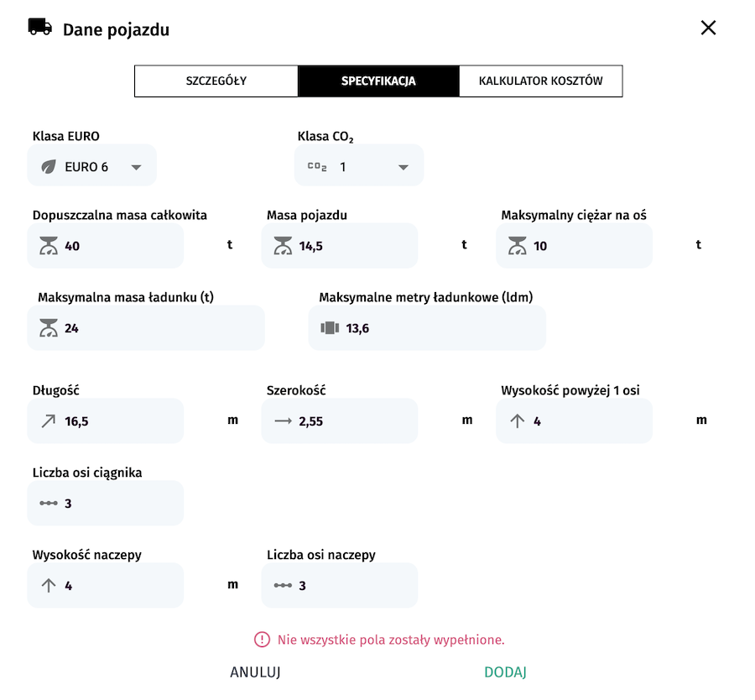
Task: Click the warning icon near the error message
Action: coord(262,640)
